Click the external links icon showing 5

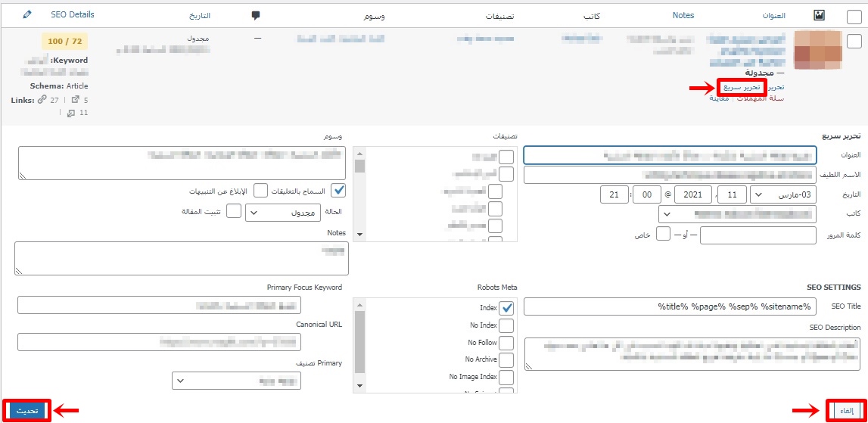[x=75, y=100]
